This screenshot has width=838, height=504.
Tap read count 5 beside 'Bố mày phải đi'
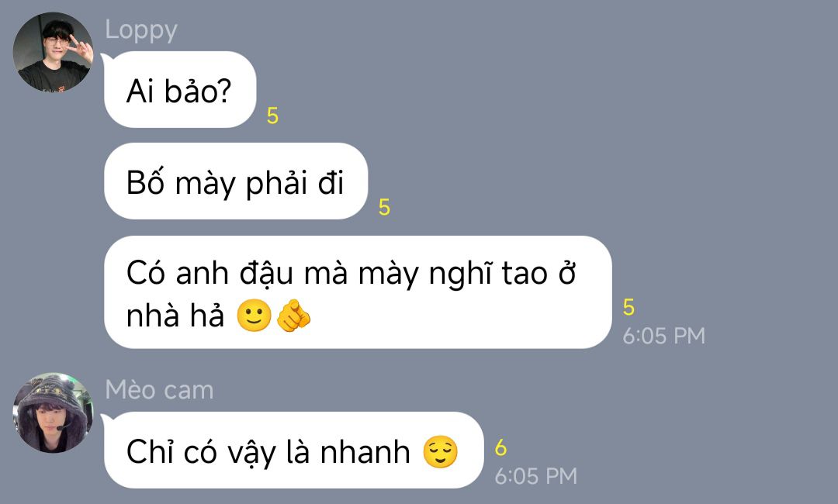[x=384, y=207]
